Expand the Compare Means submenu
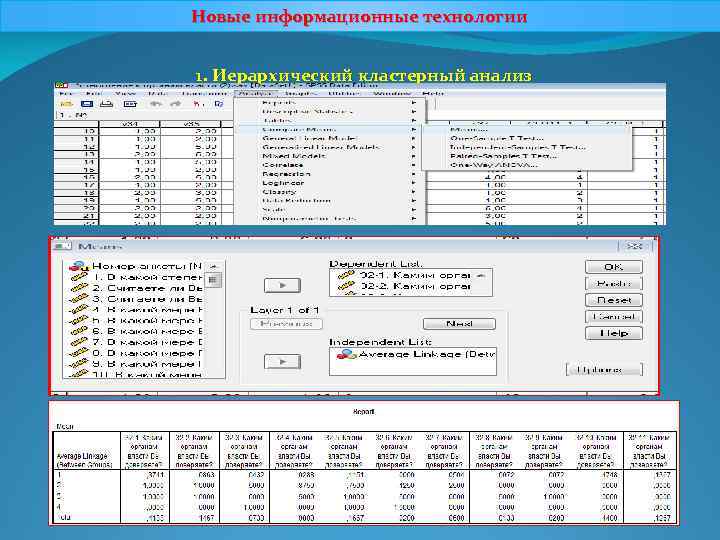Screen dimensions: 720x540 (330, 129)
